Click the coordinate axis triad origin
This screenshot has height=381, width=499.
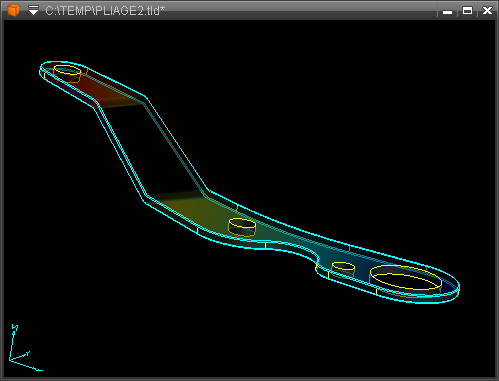click(x=10, y=360)
